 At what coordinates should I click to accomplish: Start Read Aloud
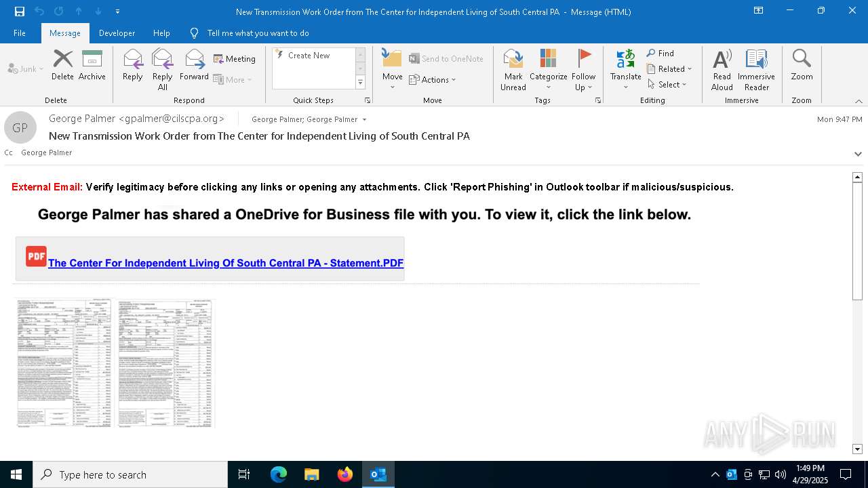[722, 70]
